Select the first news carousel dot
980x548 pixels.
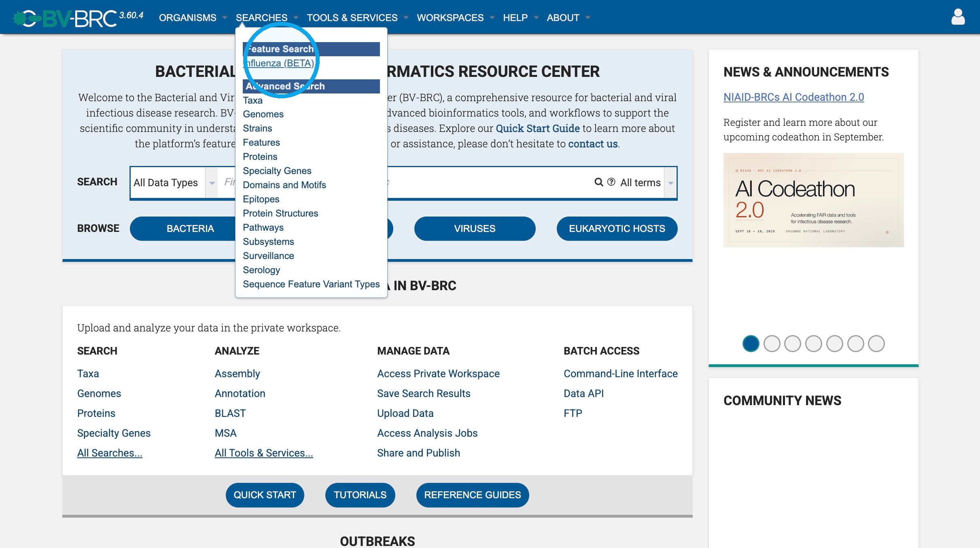[x=751, y=344]
